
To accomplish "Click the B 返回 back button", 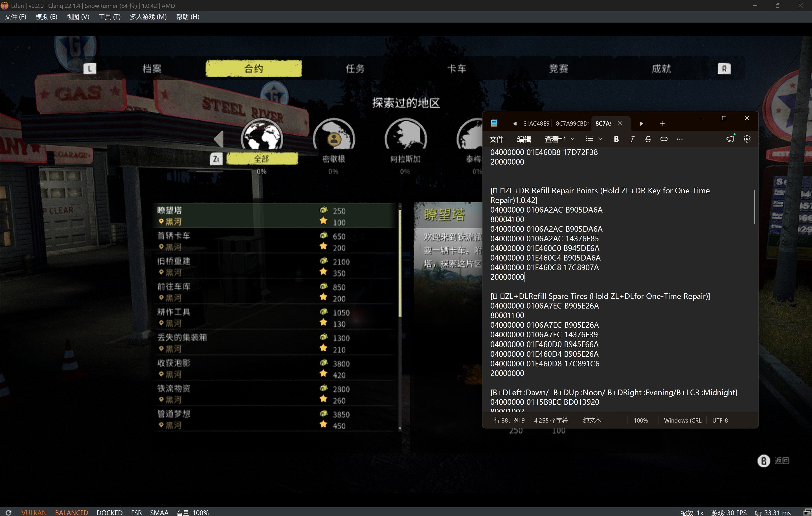I will click(x=773, y=461).
